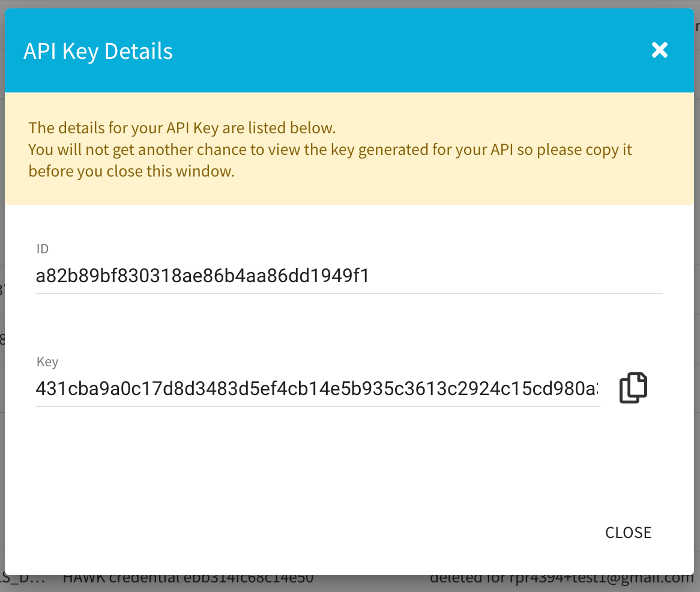The image size is (700, 592).
Task: Focus the ID field showing a82b89bf830318ae86b4aa86dd1949f1
Action: [349, 276]
